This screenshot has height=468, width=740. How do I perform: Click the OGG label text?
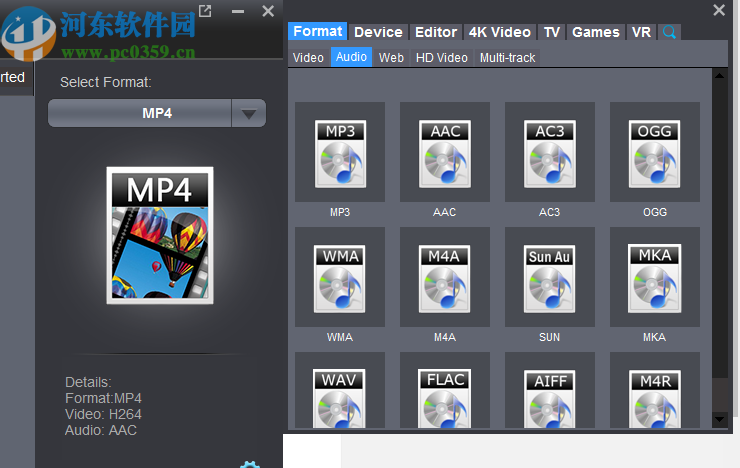point(655,212)
